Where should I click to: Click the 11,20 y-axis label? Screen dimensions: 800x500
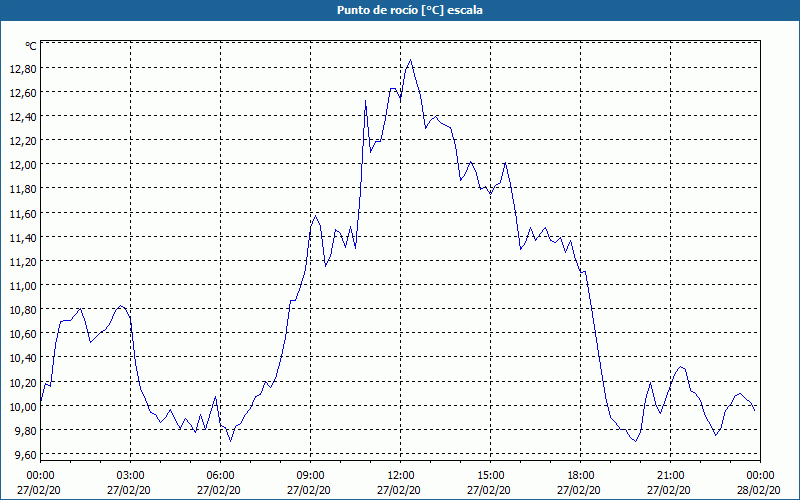23,262
